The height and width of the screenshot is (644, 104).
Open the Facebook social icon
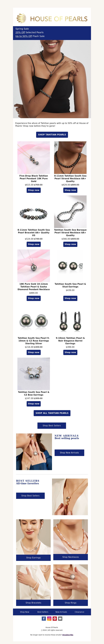click(44, 618)
